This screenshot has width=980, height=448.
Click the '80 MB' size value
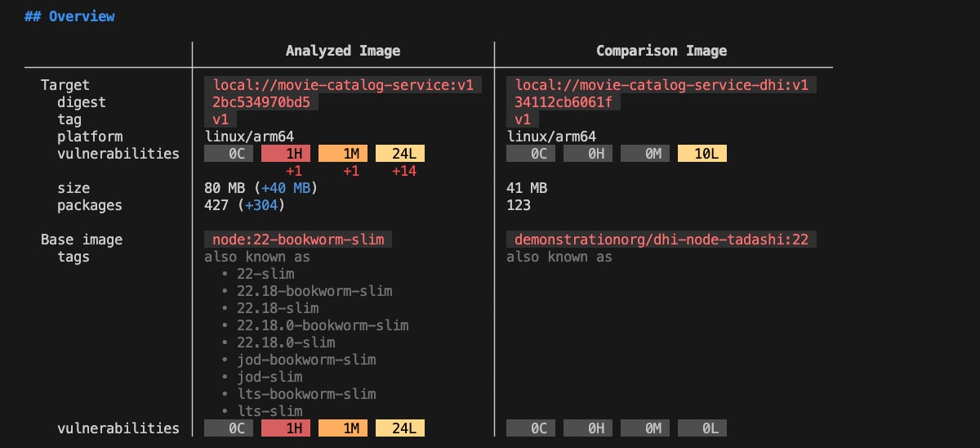[x=225, y=188]
